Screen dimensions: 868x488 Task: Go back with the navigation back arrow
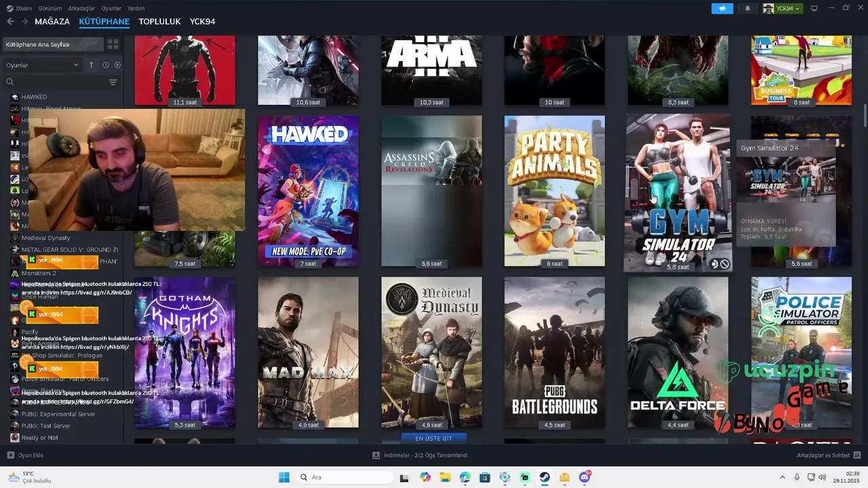click(x=10, y=22)
